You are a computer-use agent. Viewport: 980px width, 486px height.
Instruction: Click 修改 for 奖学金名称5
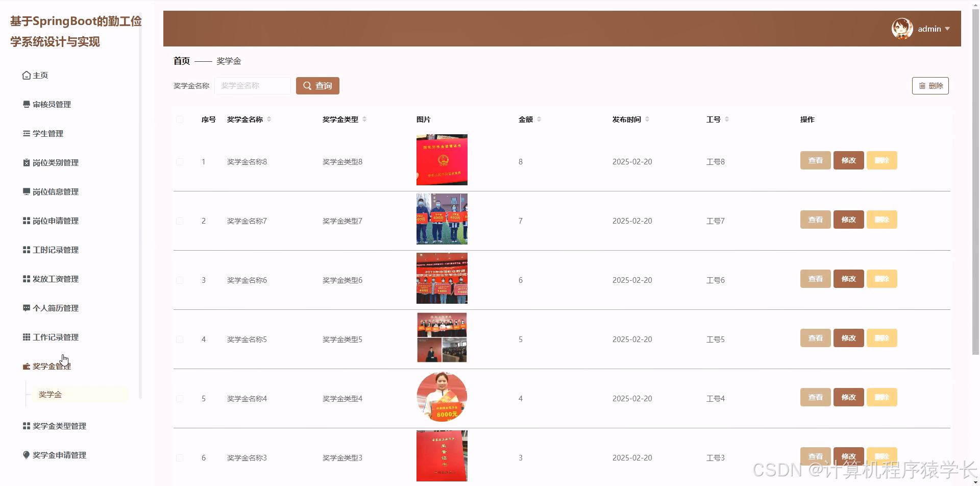tap(849, 338)
